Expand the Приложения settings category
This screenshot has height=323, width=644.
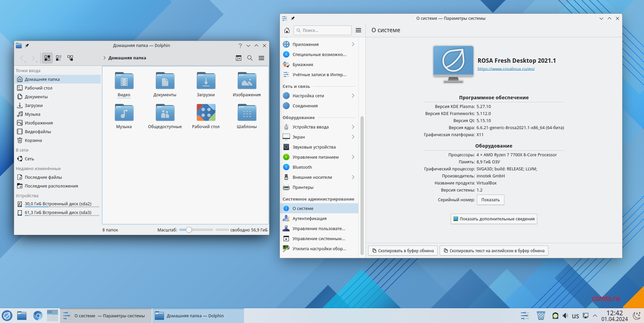coord(353,45)
